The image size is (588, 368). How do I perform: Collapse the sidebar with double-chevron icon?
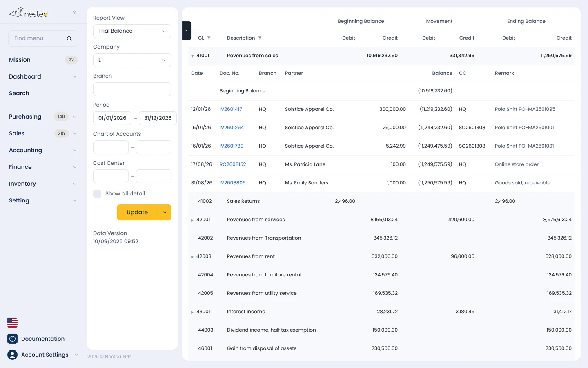[x=75, y=12]
